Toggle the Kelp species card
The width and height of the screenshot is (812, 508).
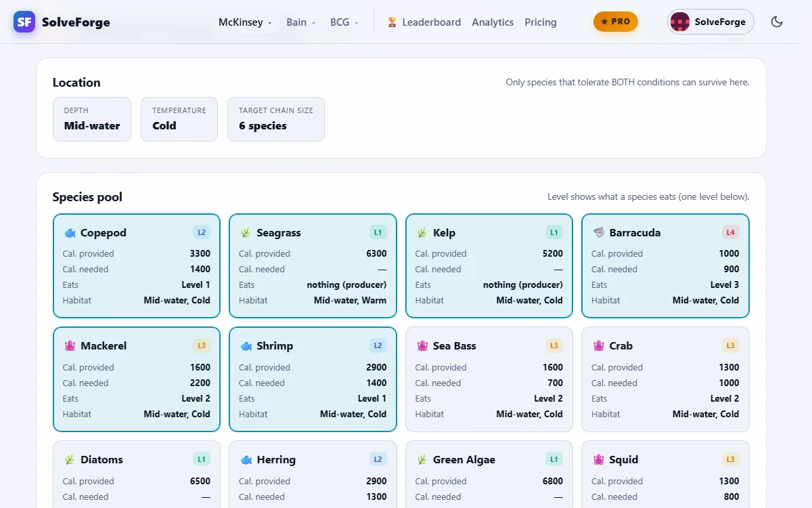click(x=489, y=266)
